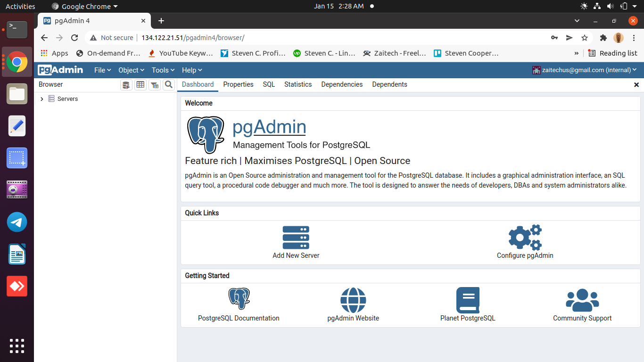This screenshot has width=644, height=362.
Task: Click the Servers stack icon in tree
Action: pos(51,99)
